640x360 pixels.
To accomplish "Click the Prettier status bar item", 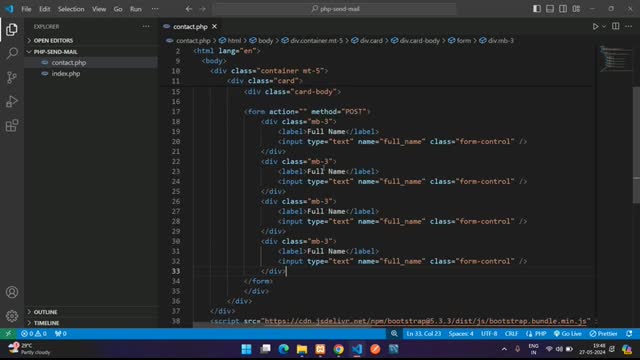I will pos(603,333).
